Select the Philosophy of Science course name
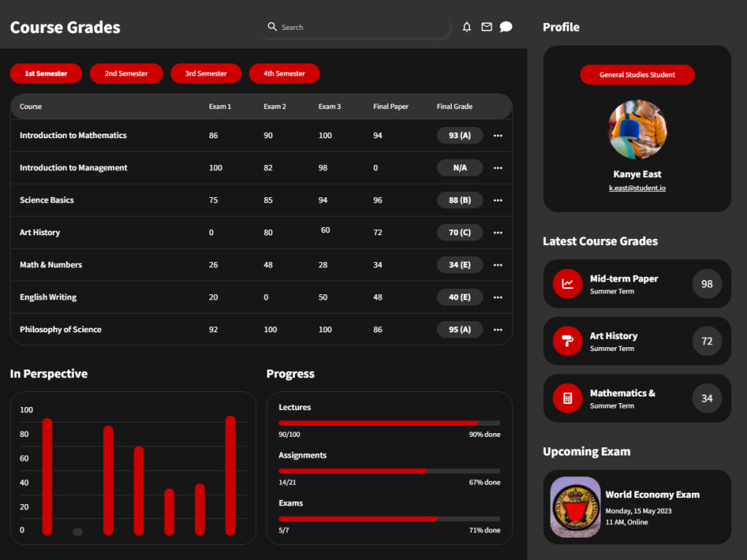747x560 pixels. point(61,330)
